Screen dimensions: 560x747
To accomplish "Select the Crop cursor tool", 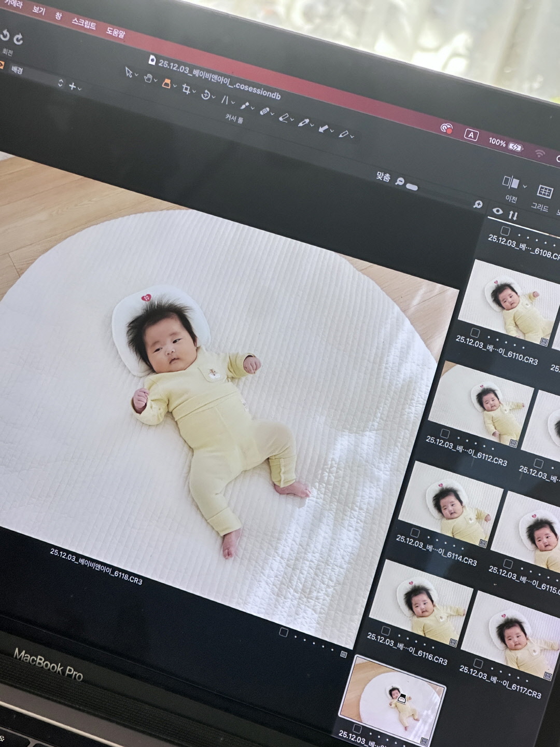I will coord(186,89).
